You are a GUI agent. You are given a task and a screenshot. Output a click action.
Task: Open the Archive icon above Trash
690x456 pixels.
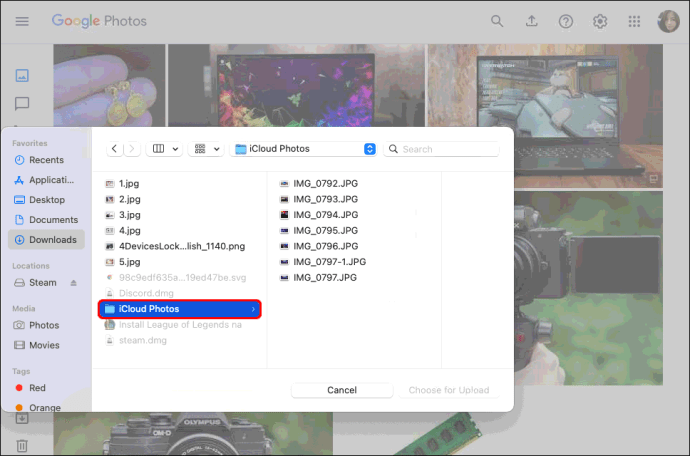coord(22,418)
